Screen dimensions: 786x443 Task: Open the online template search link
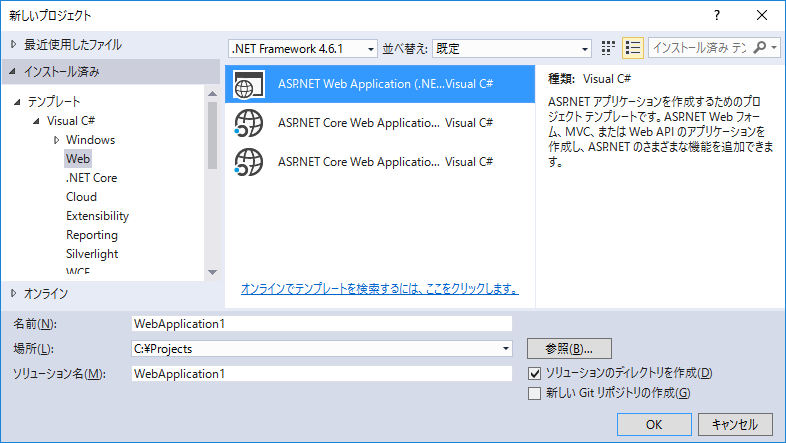pyautogui.click(x=379, y=289)
